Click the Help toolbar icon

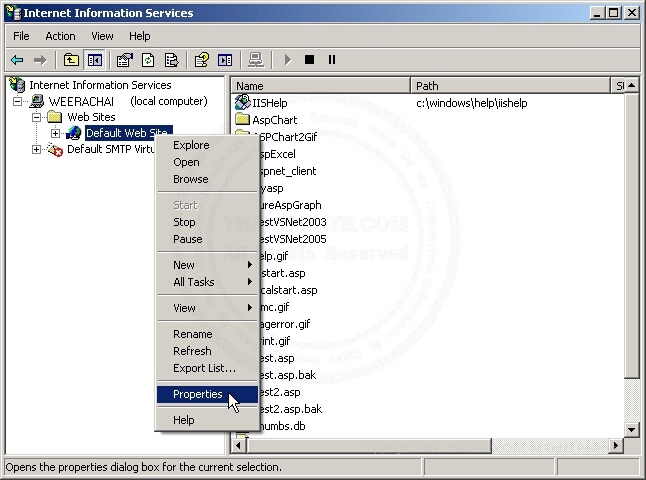202,61
